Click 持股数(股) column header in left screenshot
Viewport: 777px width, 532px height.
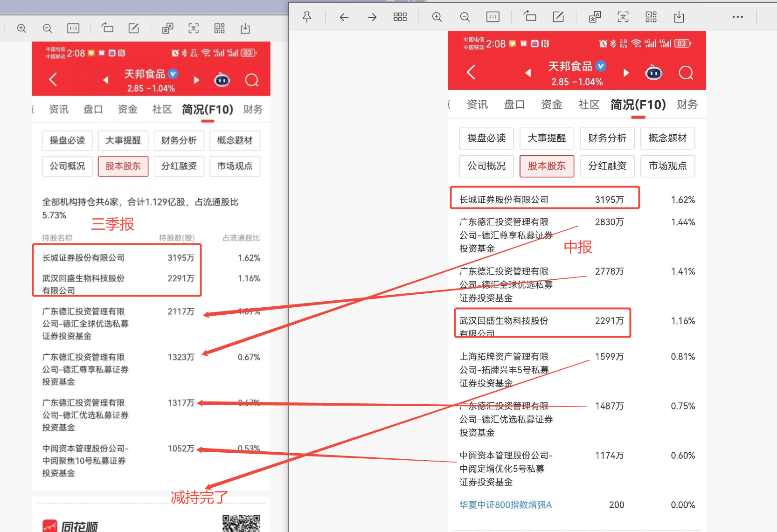[x=177, y=238]
